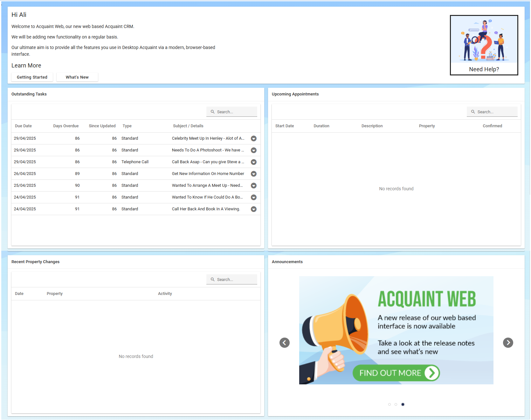Open the Wanted To Arrange A Meet Up task
Image resolution: width=531 pixels, height=420 pixels.
tap(207, 185)
